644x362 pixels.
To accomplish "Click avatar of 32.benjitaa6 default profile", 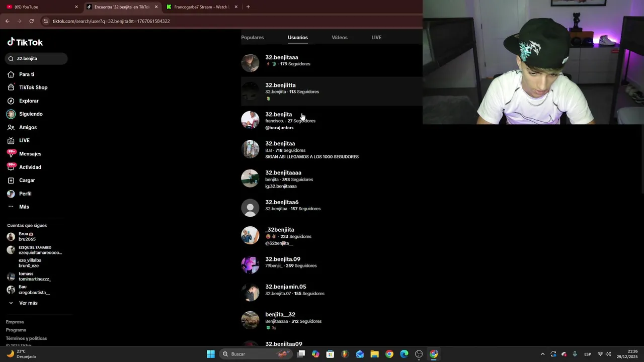I will click(x=250, y=208).
